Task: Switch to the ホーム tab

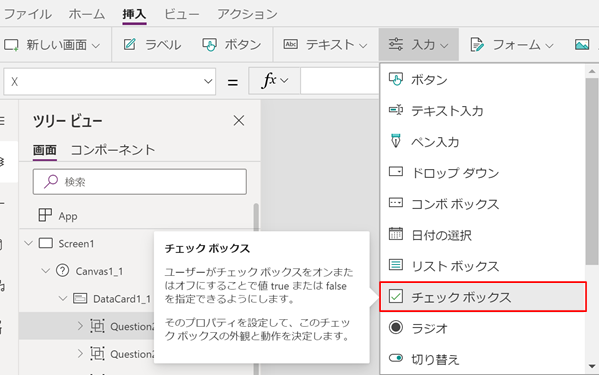Action: 87,14
